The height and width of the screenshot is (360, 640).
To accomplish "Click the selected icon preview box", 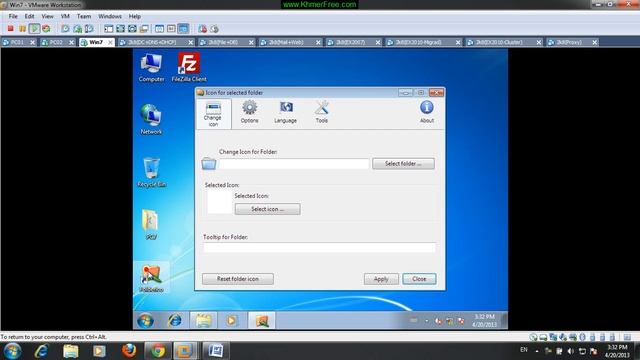I will pos(220,202).
